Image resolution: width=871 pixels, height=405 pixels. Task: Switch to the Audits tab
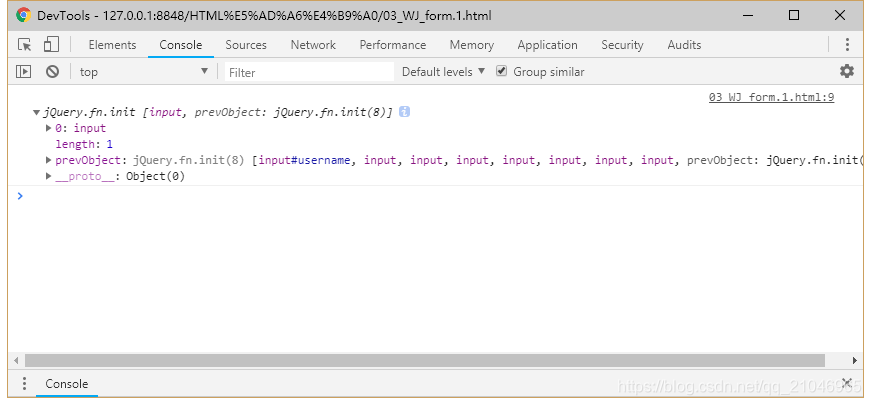[684, 45]
